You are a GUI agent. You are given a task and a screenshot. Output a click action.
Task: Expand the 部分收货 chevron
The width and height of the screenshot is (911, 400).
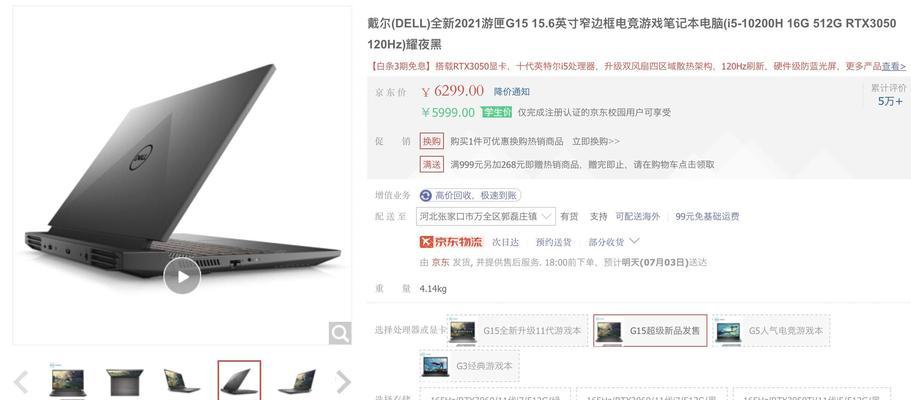[x=634, y=241]
